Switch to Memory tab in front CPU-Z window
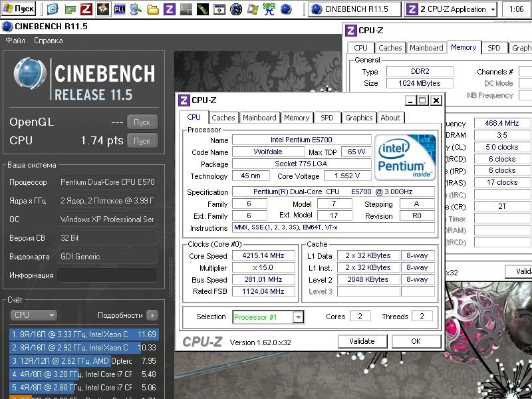 297,118
